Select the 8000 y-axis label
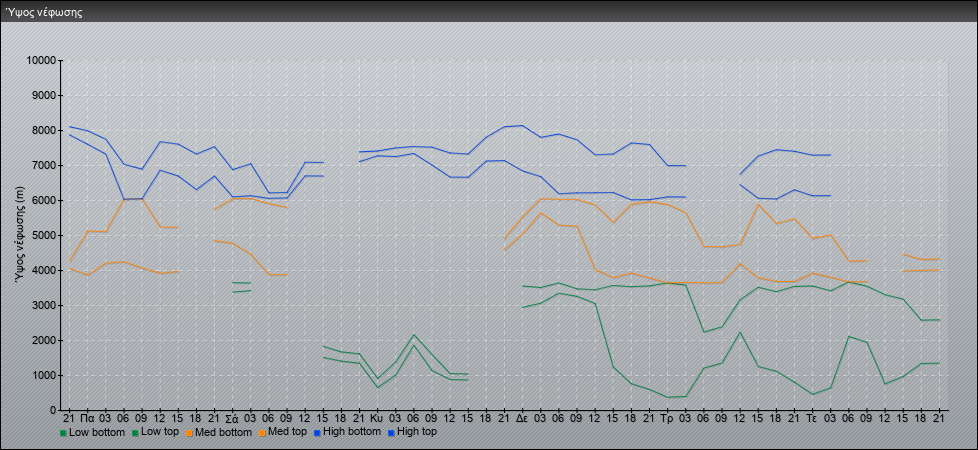The width and height of the screenshot is (978, 450). pos(44,130)
